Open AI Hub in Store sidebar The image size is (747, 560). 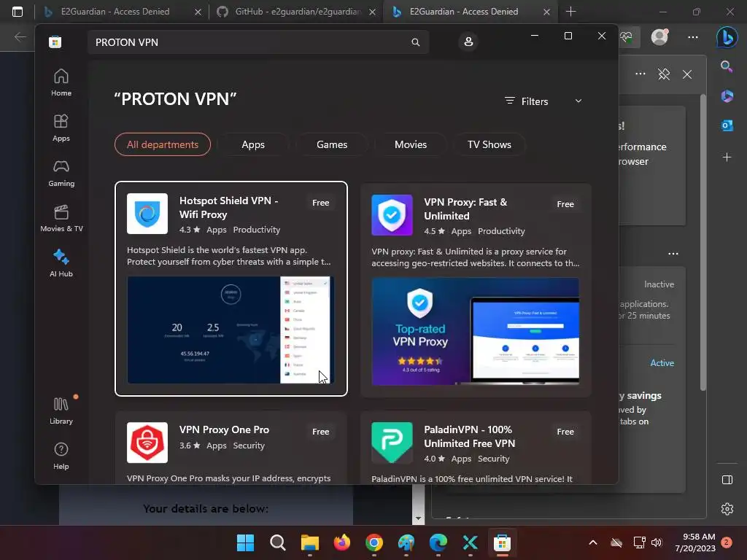(61, 263)
